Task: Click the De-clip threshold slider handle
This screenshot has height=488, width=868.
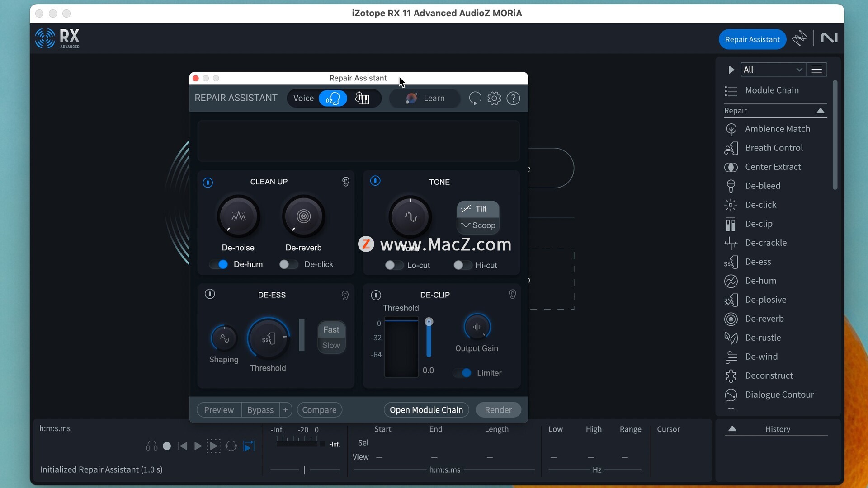Action: pyautogui.click(x=429, y=322)
